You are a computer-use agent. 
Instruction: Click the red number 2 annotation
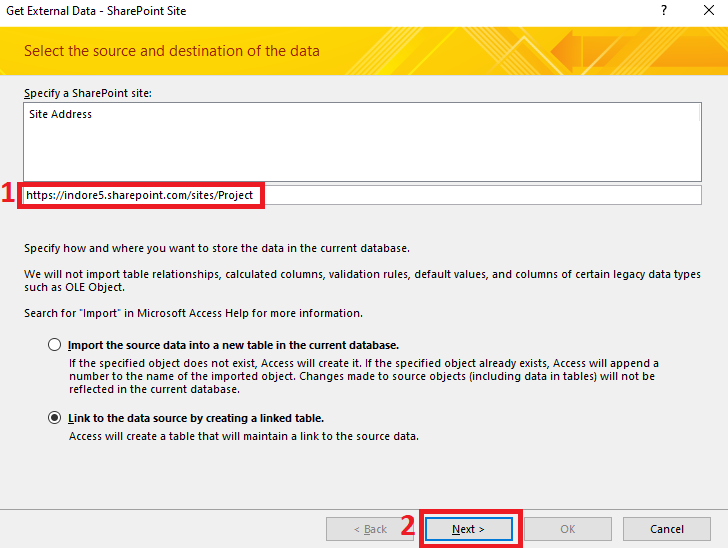click(408, 527)
